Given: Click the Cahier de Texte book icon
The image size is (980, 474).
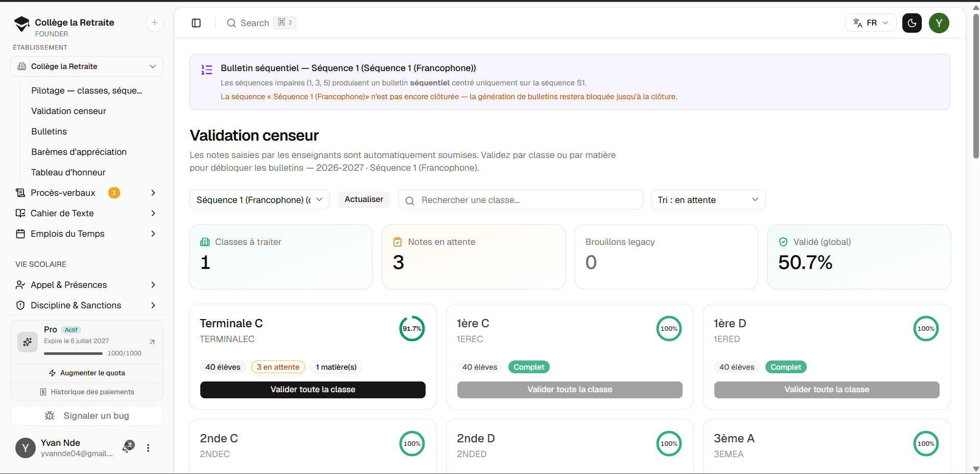Looking at the screenshot, I should pos(20,213).
